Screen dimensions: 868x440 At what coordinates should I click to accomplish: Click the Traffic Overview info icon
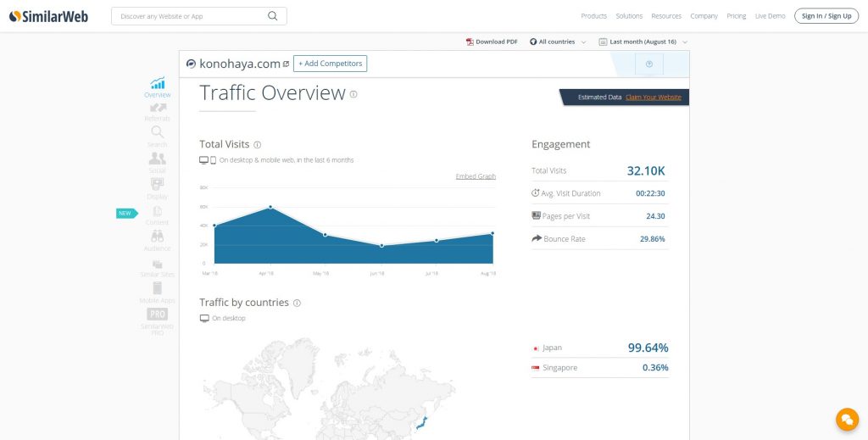point(353,94)
